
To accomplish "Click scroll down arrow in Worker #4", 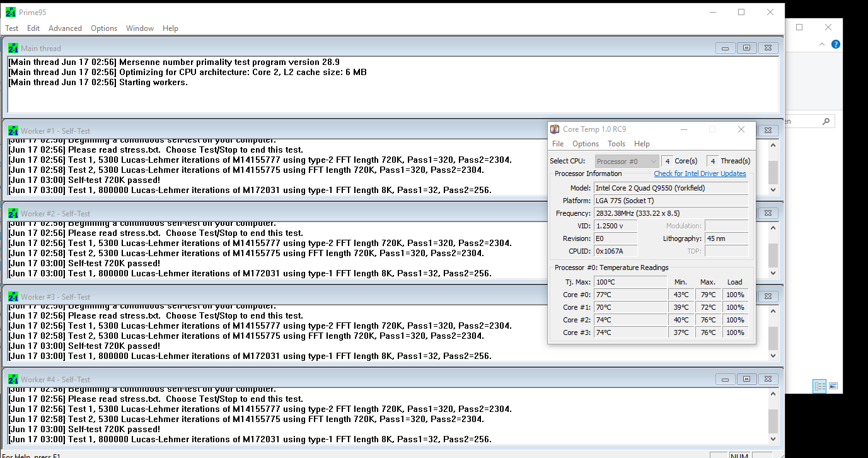I will coord(773,438).
